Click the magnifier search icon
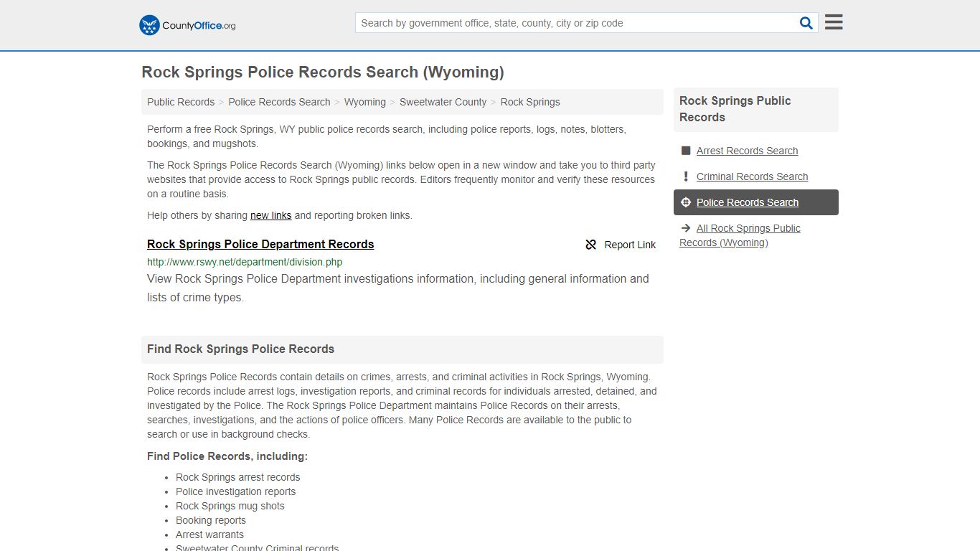980x551 pixels. 806,23
